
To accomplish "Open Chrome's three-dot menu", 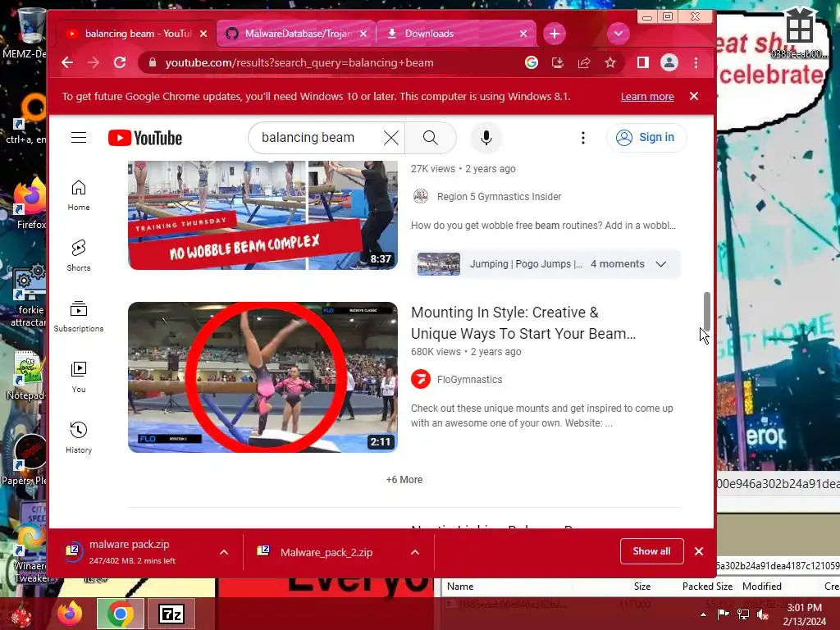I will (696, 62).
